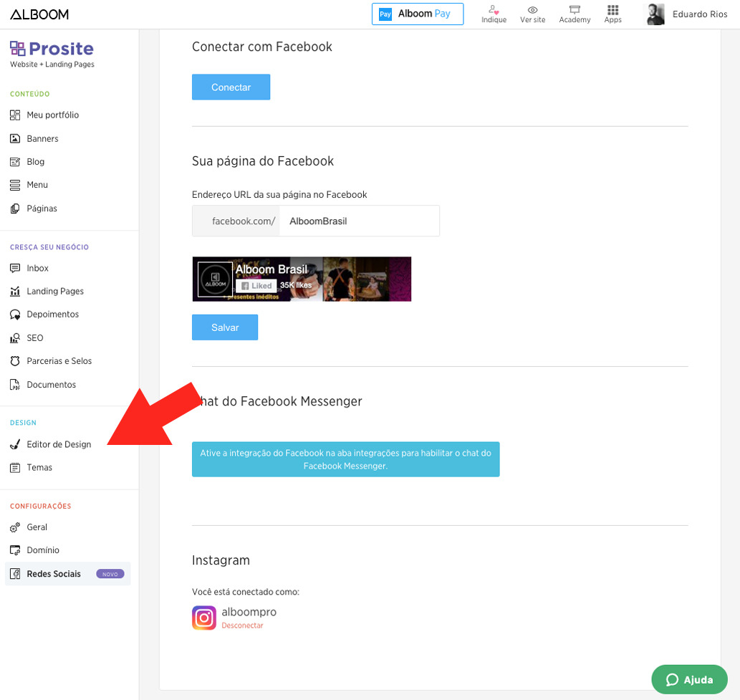Viewport: 740px width, 700px height.
Task: Open Eduardo Rios profile menu
Action: pos(686,14)
